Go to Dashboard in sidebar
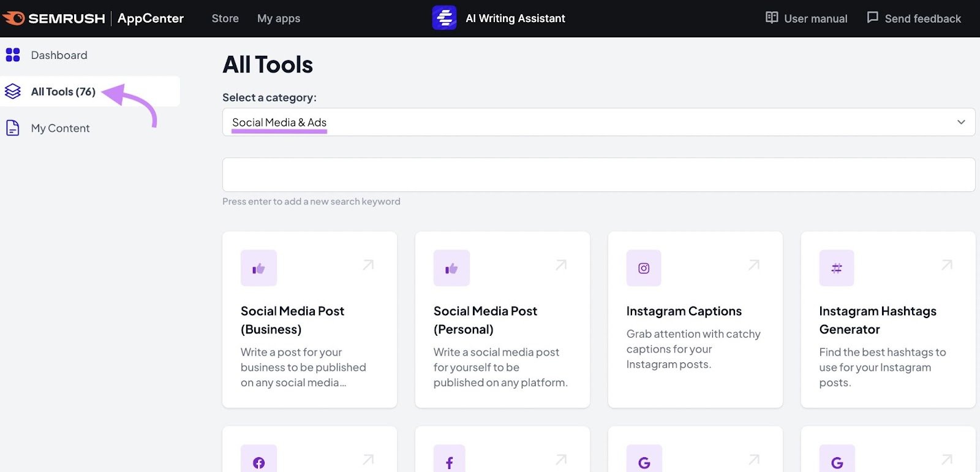Image resolution: width=980 pixels, height=472 pixels. 59,55
